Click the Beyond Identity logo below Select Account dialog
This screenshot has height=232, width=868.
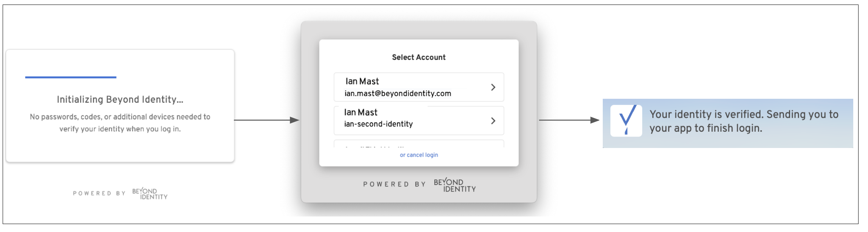[x=454, y=185]
